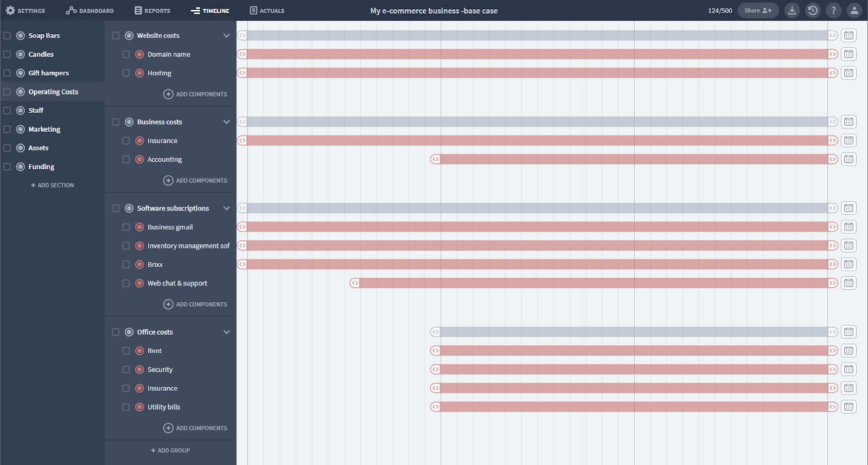Open calendar icon for Website costs row
868x465 pixels.
(x=848, y=35)
